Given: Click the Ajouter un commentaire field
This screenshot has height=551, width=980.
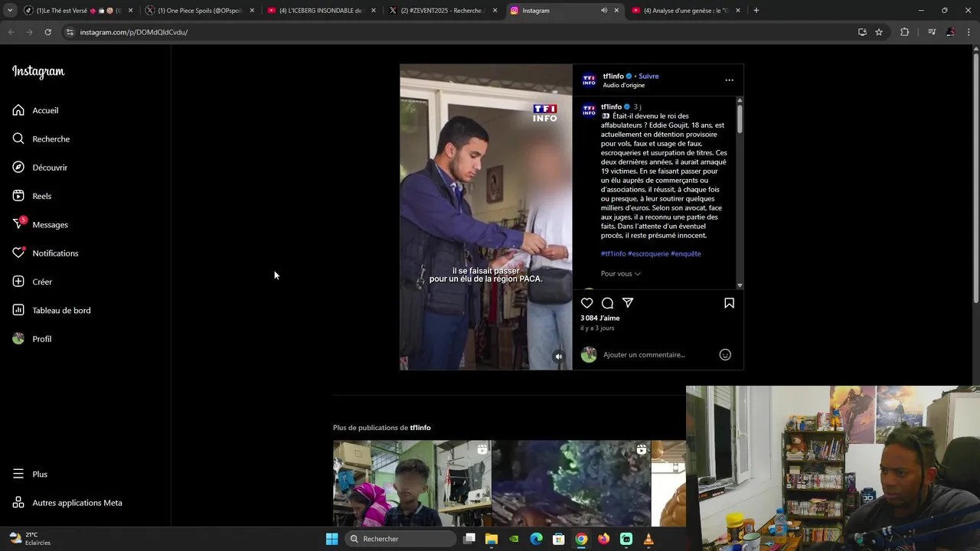Looking at the screenshot, I should [644, 354].
